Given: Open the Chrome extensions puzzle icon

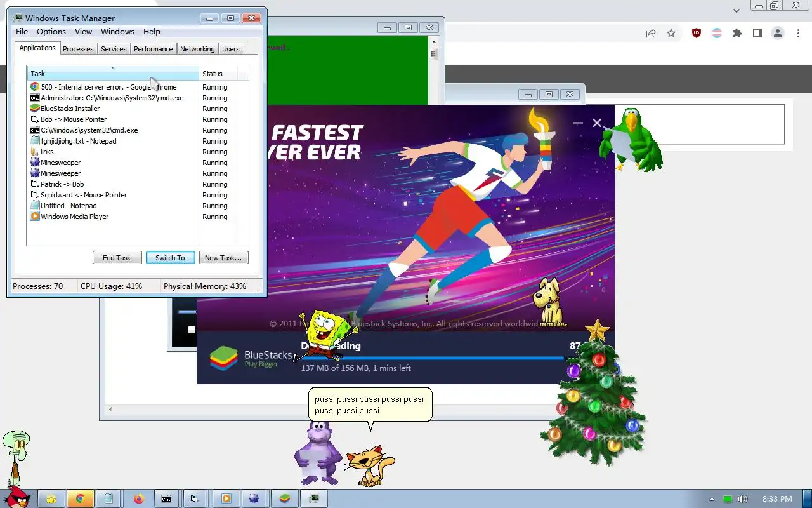Looking at the screenshot, I should click(x=737, y=33).
